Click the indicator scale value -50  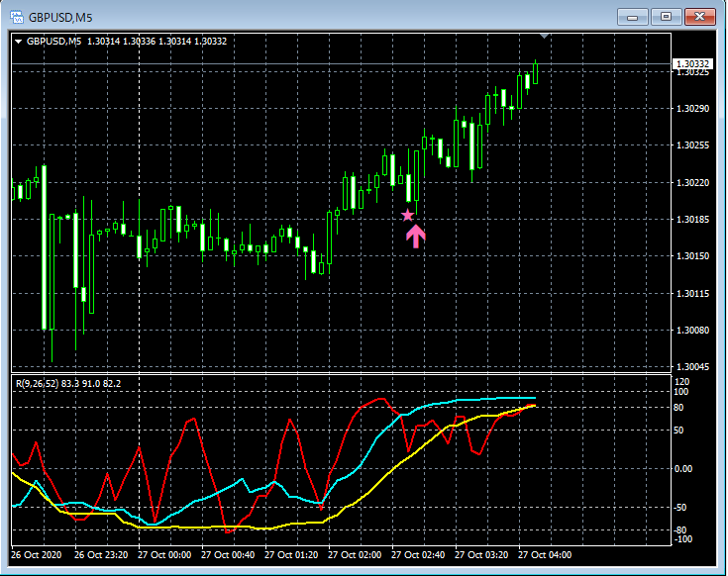click(680, 508)
